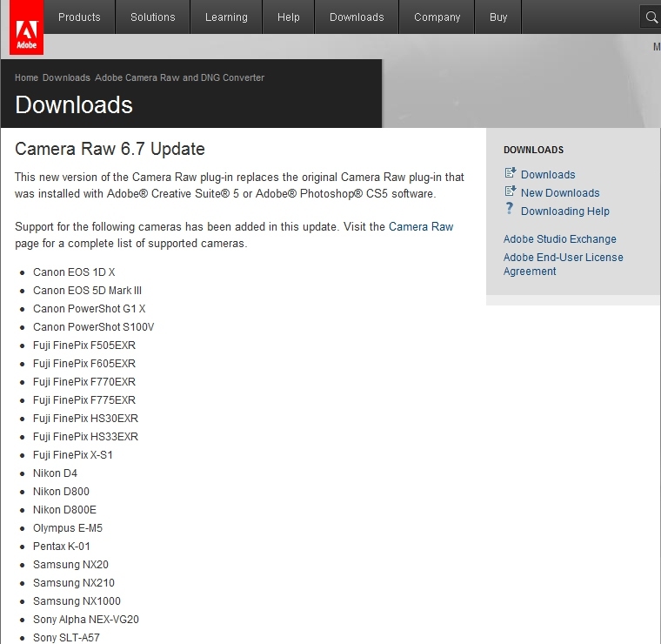Click the icon beside Downloads sidebar link

(510, 172)
